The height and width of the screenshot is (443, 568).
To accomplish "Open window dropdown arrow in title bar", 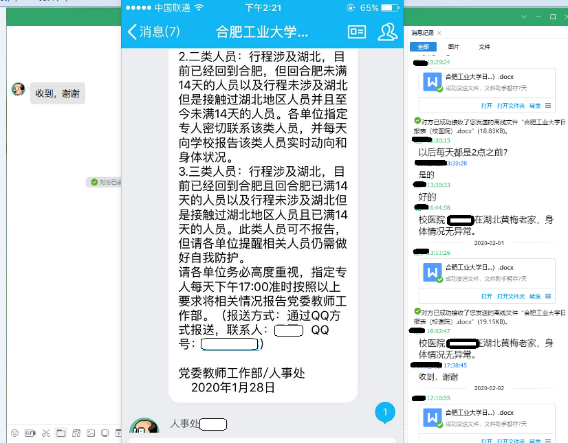I will point(523,17).
